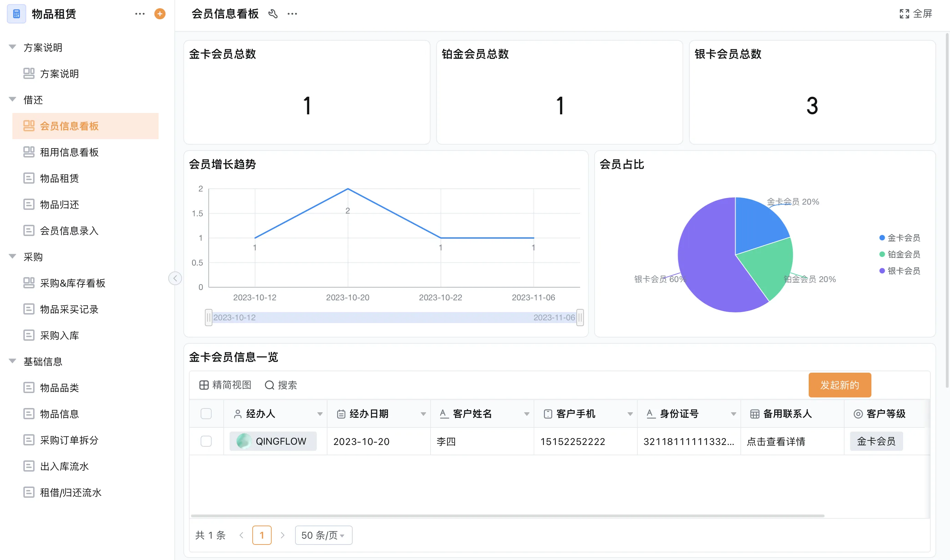950x560 pixels.
Task: Click the orange plus add icon
Action: pos(160,14)
